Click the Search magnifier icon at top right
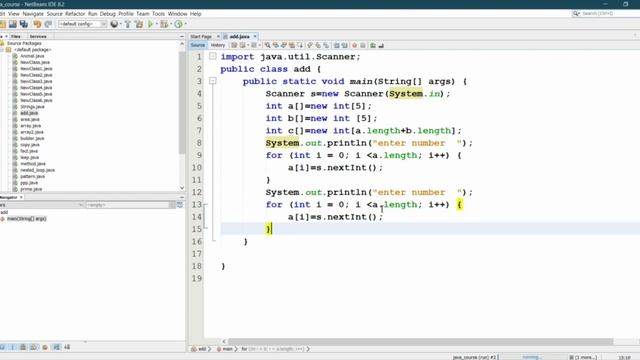The height and width of the screenshot is (360, 640). coord(576,13)
